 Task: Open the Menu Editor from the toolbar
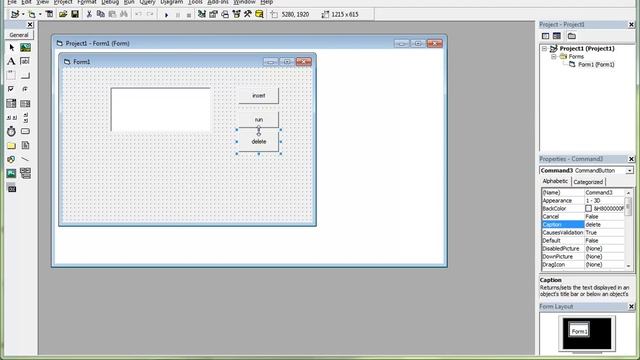(49, 14)
